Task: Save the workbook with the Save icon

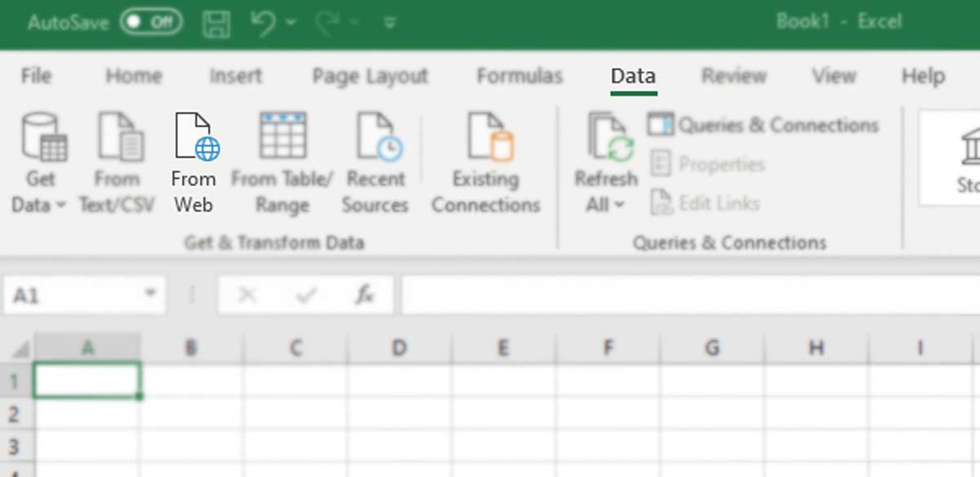Action: tap(216, 22)
